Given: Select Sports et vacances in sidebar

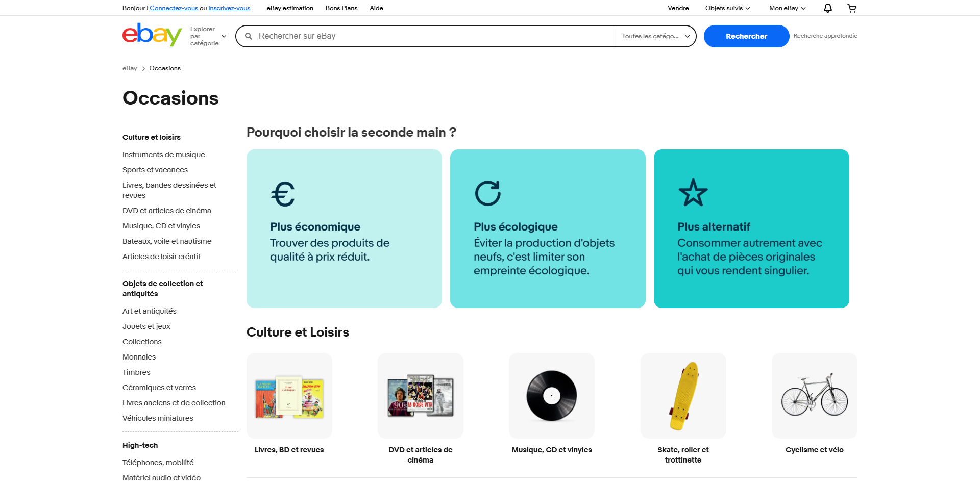Looking at the screenshot, I should coord(155,170).
